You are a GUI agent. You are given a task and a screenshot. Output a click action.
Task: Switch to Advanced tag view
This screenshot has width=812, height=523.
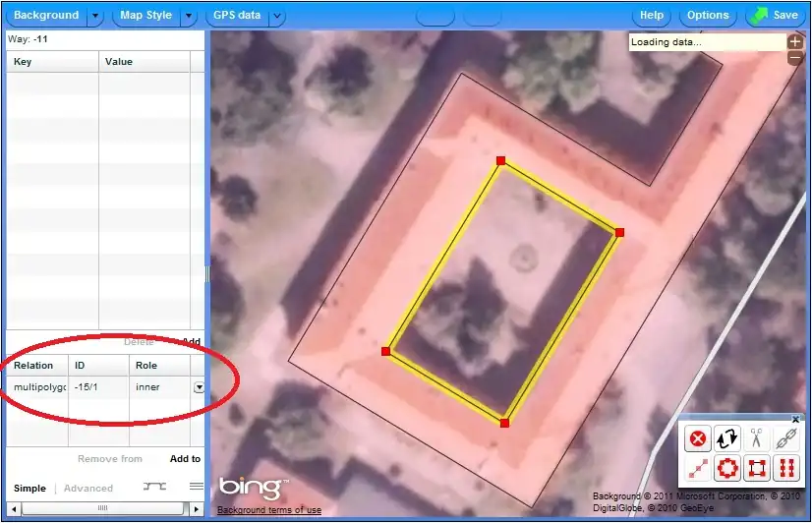coord(88,489)
